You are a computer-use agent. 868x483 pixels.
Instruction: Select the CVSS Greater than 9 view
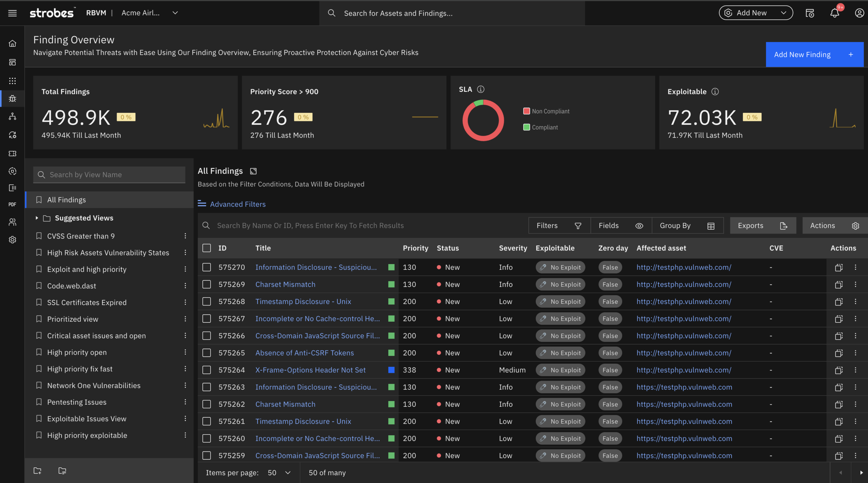click(x=81, y=236)
